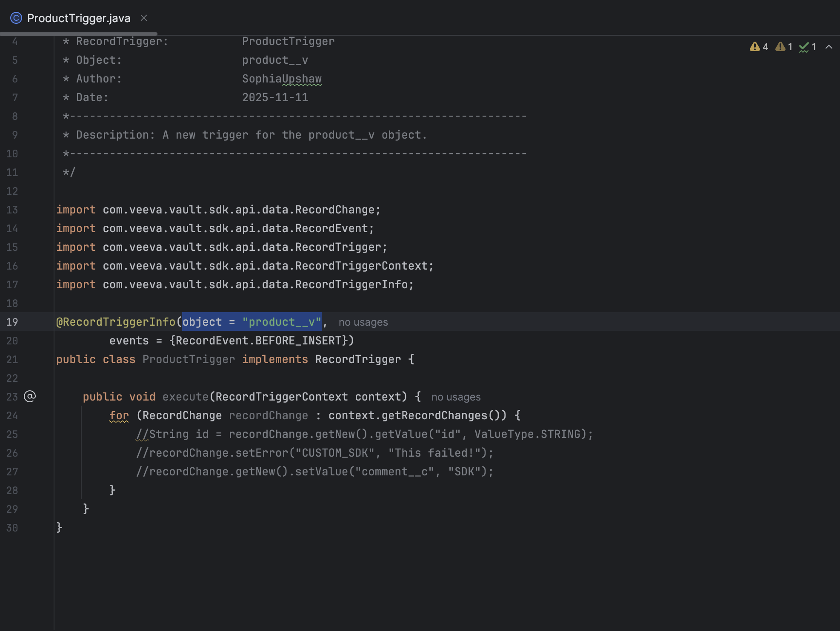The image size is (840, 631).
Task: Click the SophiaUpshaw author name
Action: 282,79
